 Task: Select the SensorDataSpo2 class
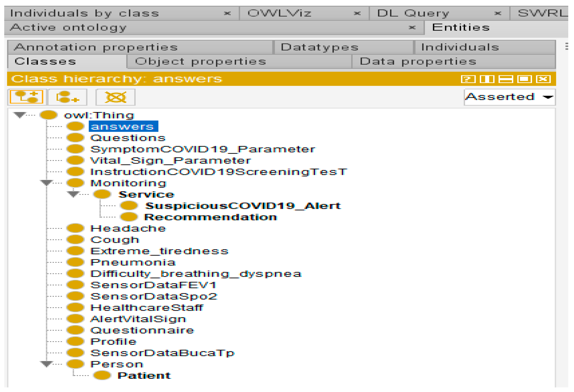(x=154, y=296)
